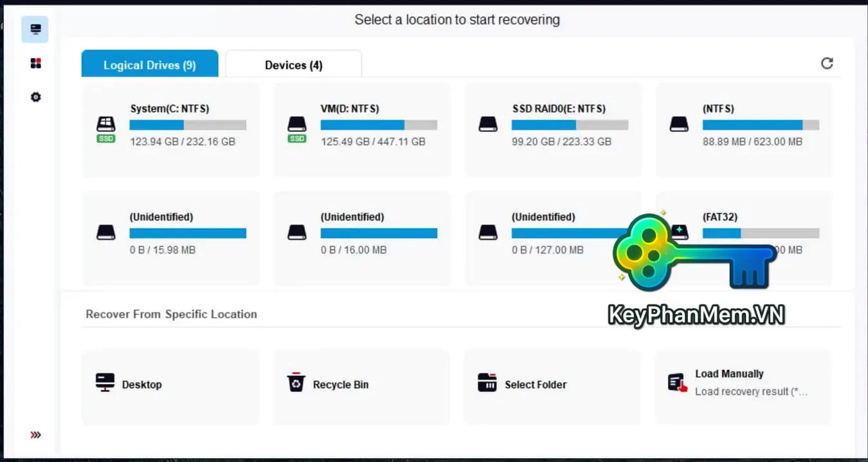Open the Recycle Bin recovery icon

point(296,383)
